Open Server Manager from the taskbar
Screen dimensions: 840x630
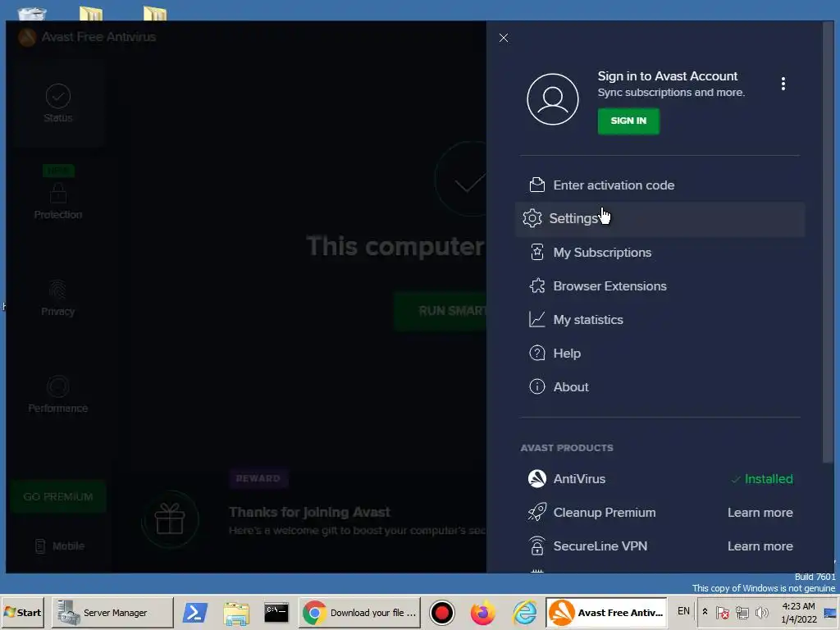pyautogui.click(x=112, y=612)
